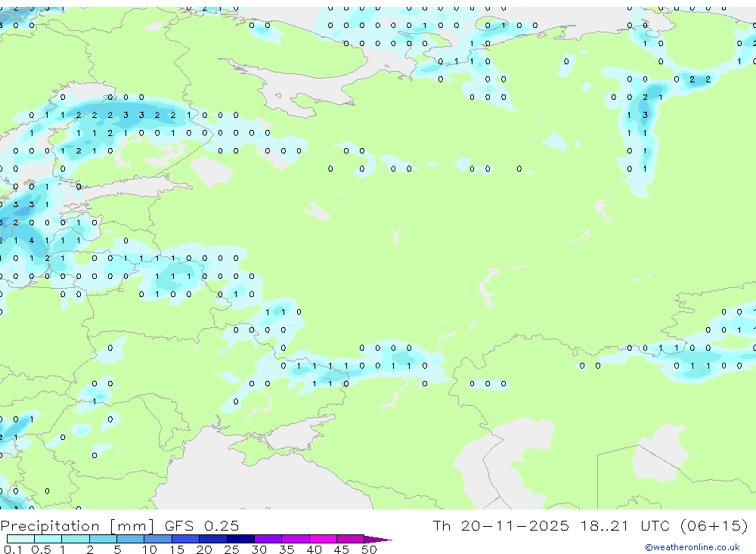Select the 20–25 mm dark blue swatch

click(213, 539)
